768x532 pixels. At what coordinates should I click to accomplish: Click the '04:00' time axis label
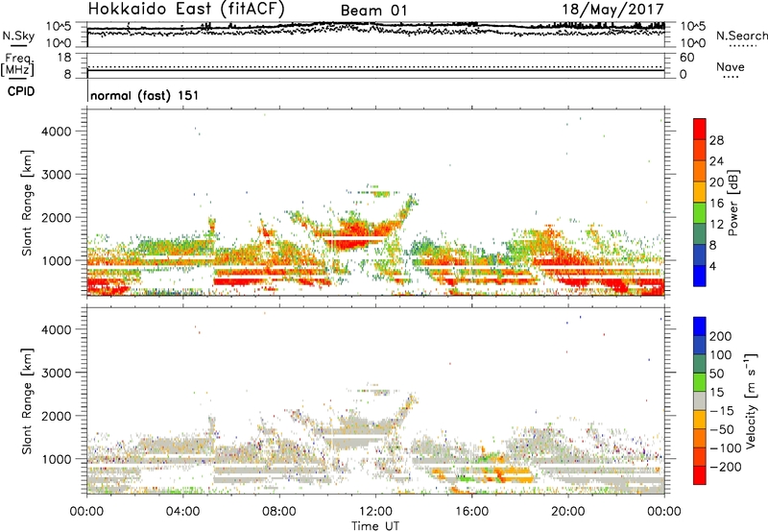[182, 512]
